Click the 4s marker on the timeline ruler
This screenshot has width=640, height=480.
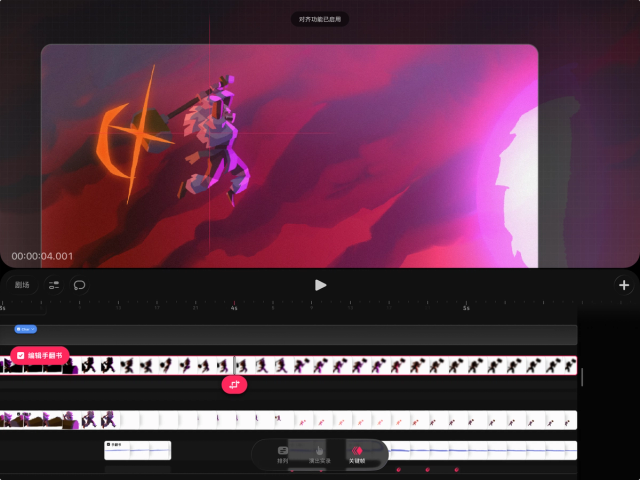pyautogui.click(x=234, y=308)
